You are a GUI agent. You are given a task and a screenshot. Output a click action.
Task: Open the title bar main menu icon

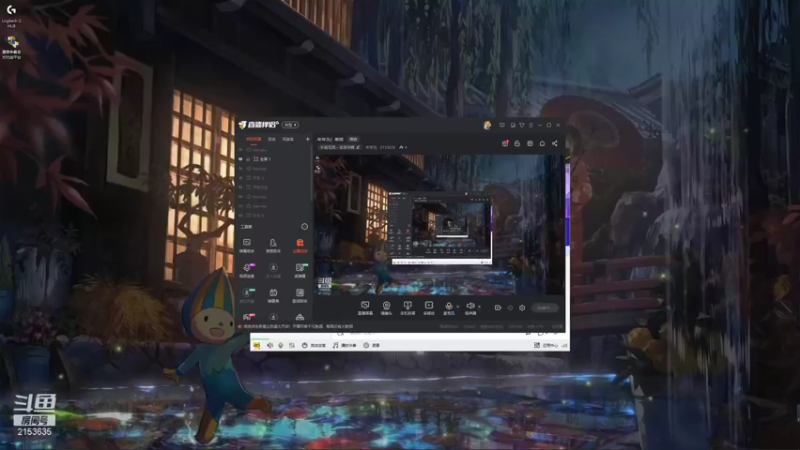531,125
